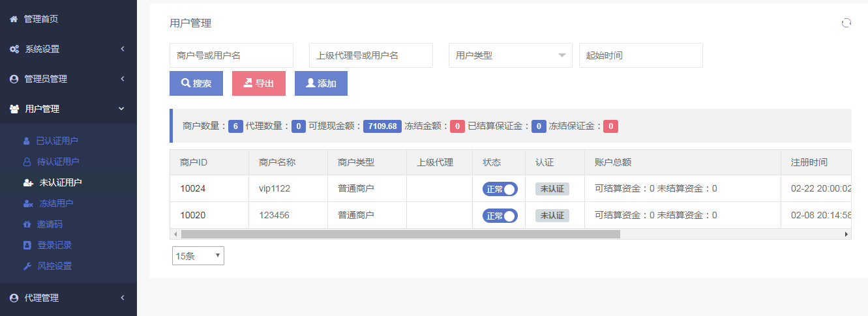Toggle the 正常 status switch for merchant 10024
Viewport: 868px width, 316px height.
pos(500,189)
